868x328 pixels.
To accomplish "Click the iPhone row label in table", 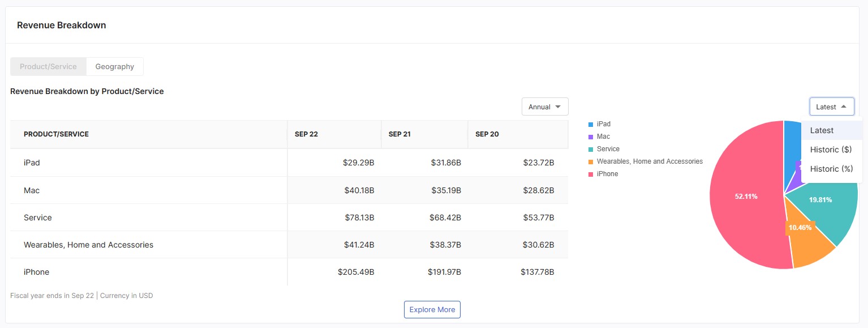I will pos(36,272).
